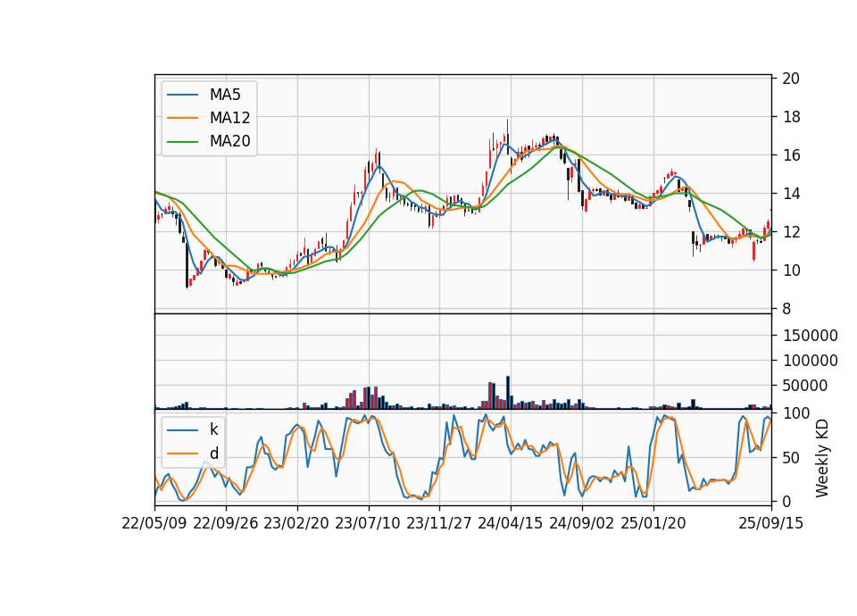Viewport: 857px width, 616px height.
Task: Click the 25/01/20 date label
Action: (x=653, y=523)
